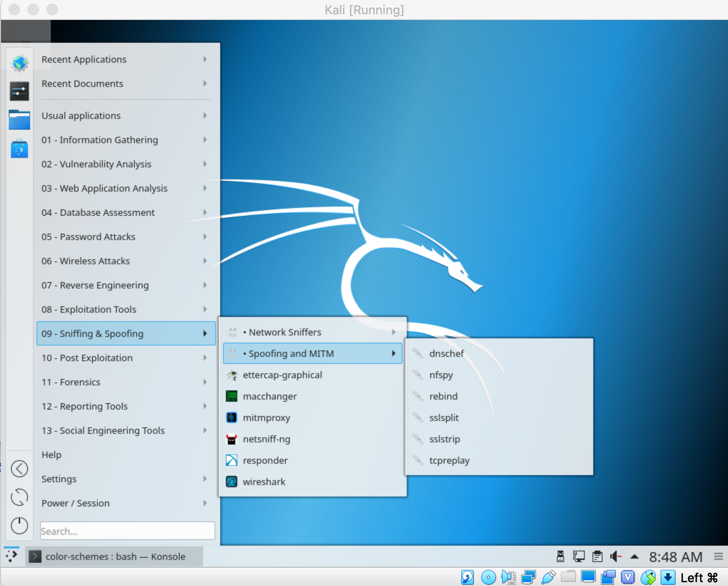Switch to the Konsole taskbar window

[x=114, y=557]
